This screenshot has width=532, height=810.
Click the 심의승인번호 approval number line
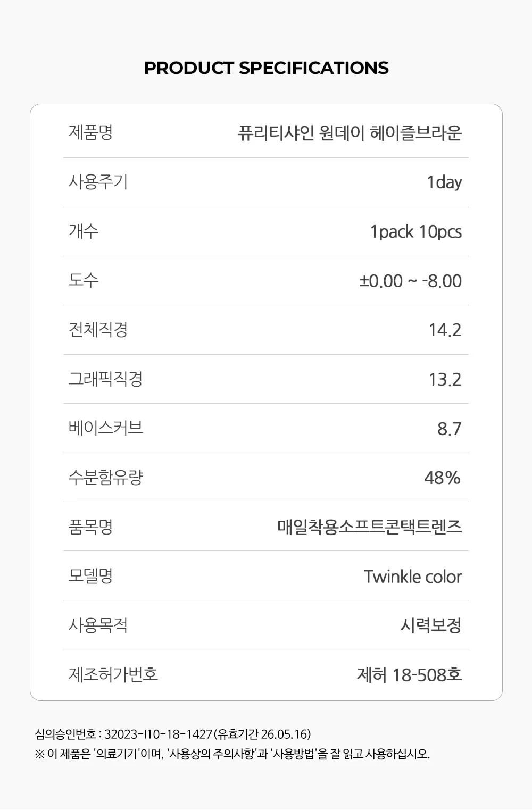click(173, 734)
